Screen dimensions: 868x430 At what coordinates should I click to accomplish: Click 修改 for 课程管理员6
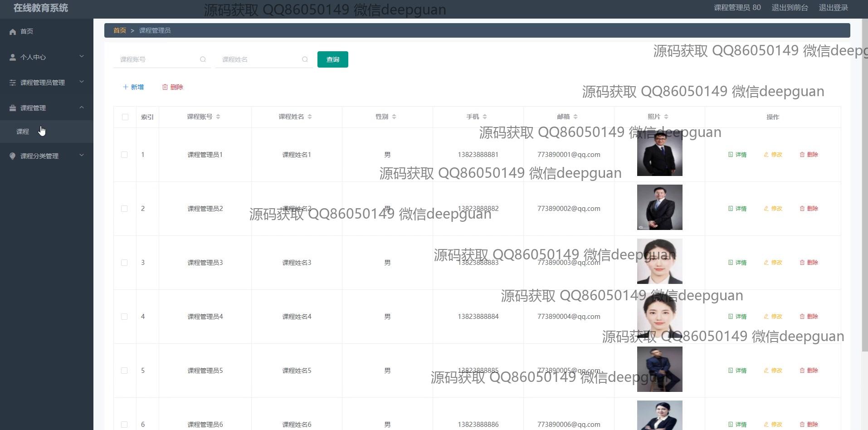[773, 425]
